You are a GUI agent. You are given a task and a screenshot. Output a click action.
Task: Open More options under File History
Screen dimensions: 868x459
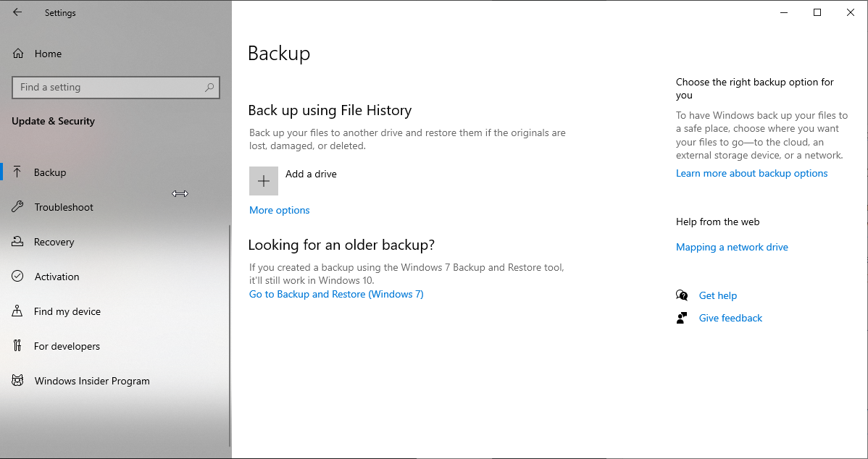[x=279, y=210]
